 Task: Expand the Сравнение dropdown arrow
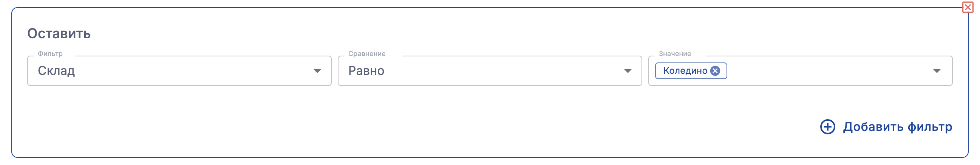[x=628, y=71]
